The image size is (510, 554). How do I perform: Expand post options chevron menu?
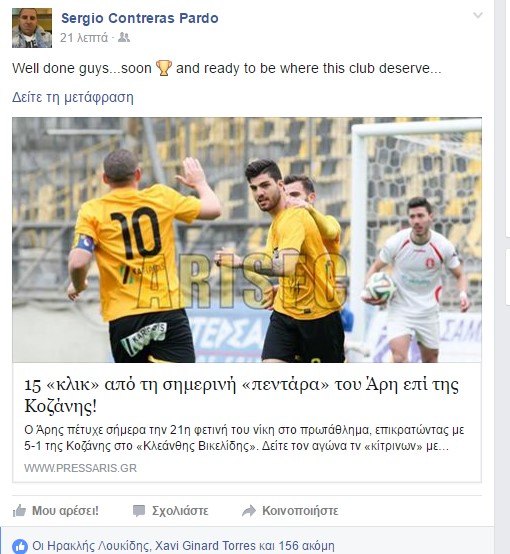tap(478, 15)
